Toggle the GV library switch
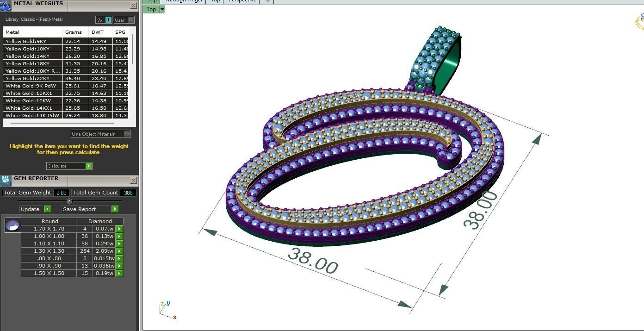The height and width of the screenshot is (331, 644). coord(104,20)
